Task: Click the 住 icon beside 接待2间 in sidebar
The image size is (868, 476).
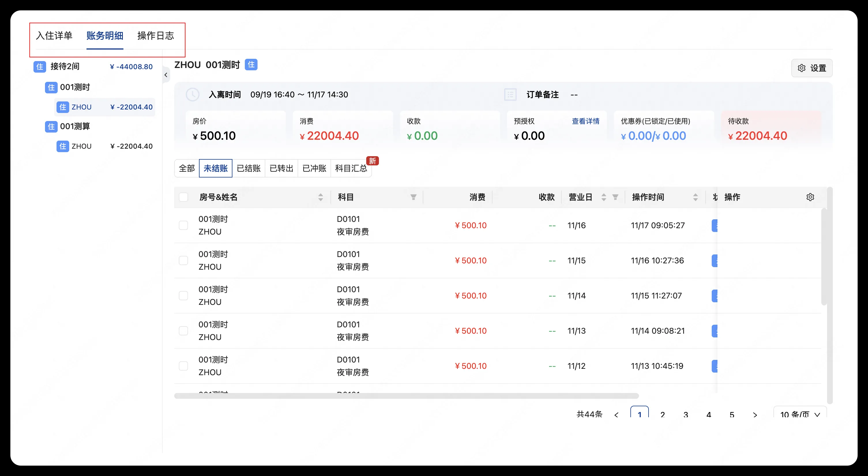Action: click(x=40, y=67)
